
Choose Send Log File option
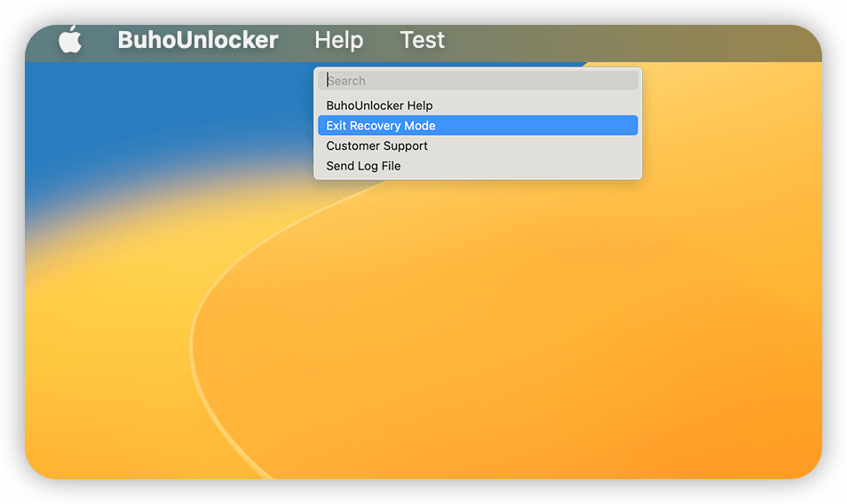tap(478, 166)
